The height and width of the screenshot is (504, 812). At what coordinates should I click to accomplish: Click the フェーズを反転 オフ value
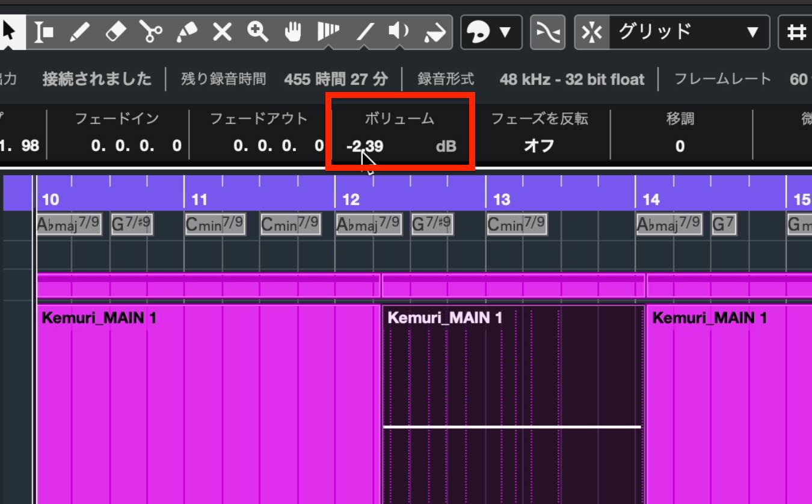click(539, 146)
